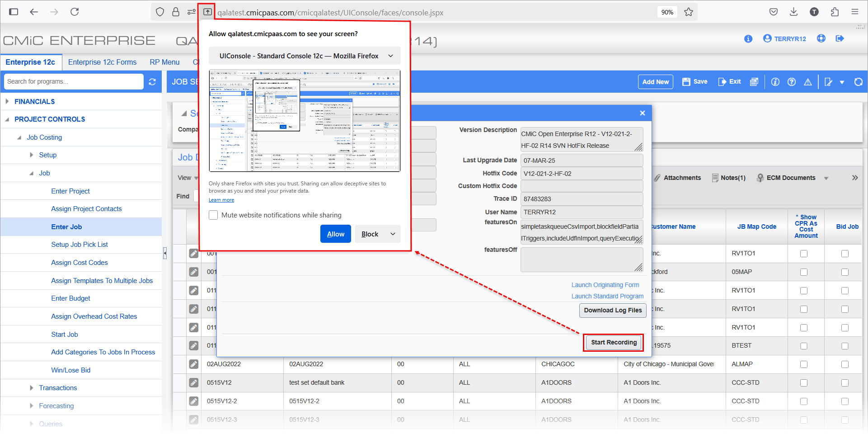
Task: Toggle Show CPR checkbox for BTEST row
Action: tap(804, 346)
